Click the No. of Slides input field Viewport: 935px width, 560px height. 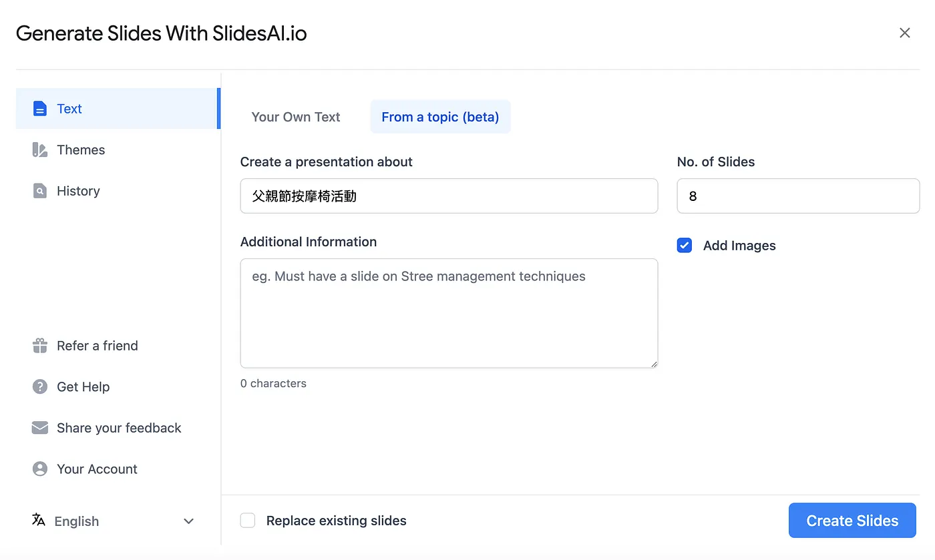[x=798, y=196]
